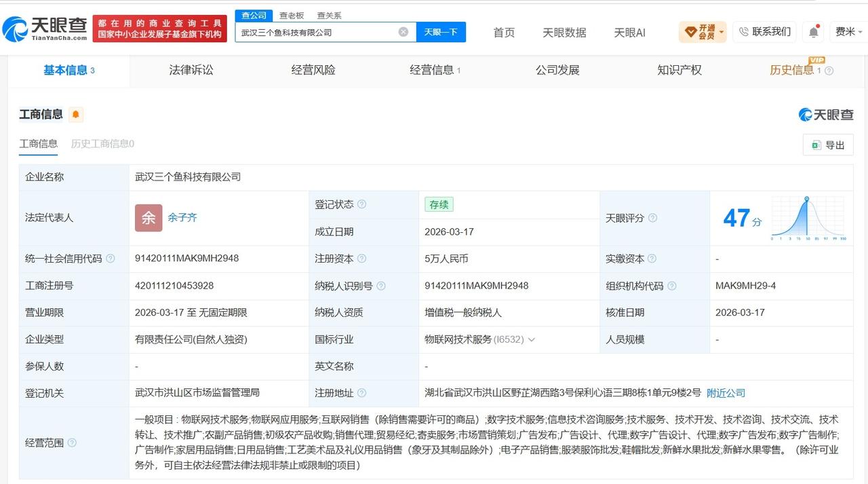The height and width of the screenshot is (484, 868).
Task: Open the 公司发展 tab
Action: coord(557,70)
